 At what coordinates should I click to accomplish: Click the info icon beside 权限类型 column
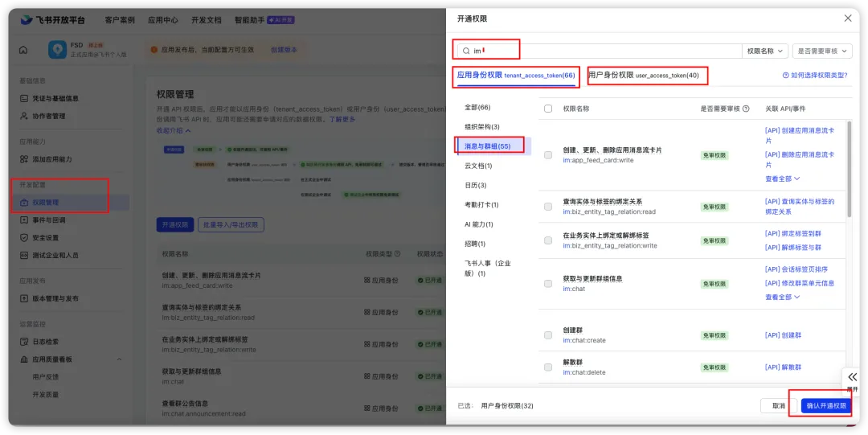click(397, 254)
